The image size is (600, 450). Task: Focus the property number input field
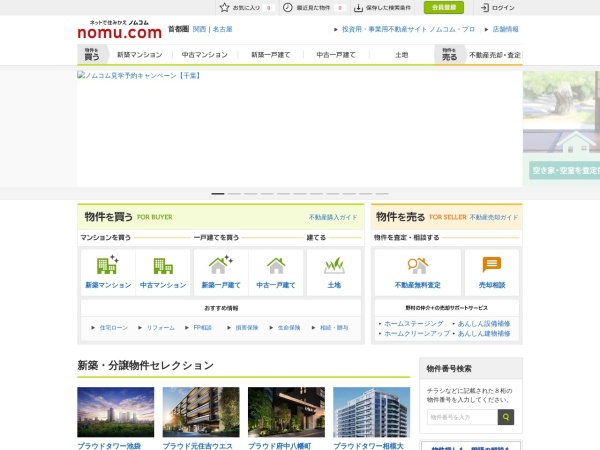(x=462, y=417)
